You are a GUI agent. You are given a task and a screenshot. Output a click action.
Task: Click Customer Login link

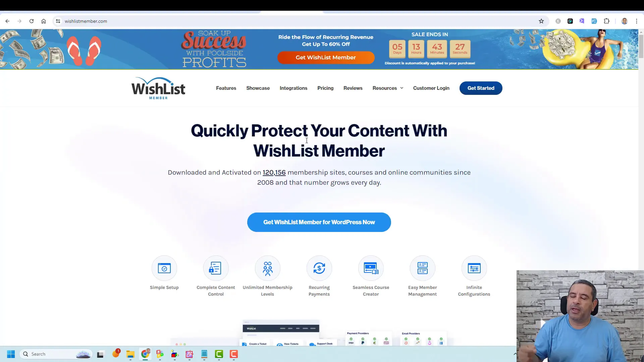(x=431, y=88)
